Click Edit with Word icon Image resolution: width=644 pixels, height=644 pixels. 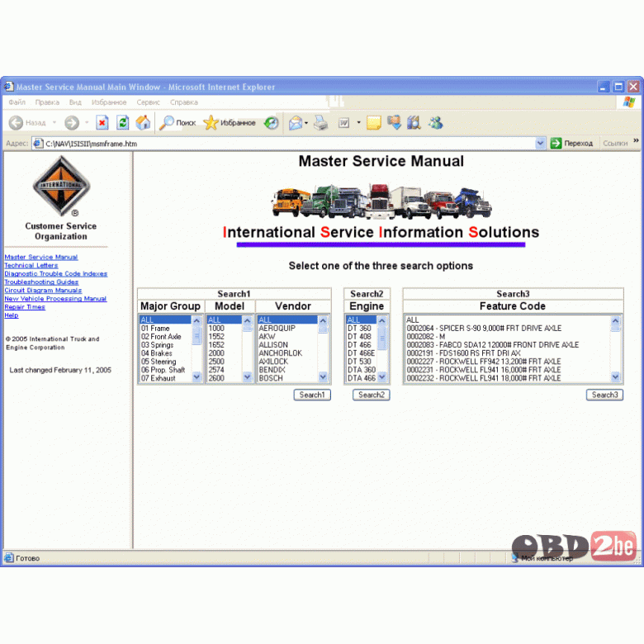(343, 122)
